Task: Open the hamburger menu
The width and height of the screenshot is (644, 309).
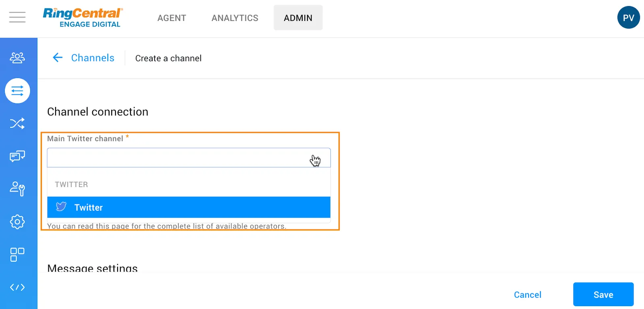Action: (17, 17)
